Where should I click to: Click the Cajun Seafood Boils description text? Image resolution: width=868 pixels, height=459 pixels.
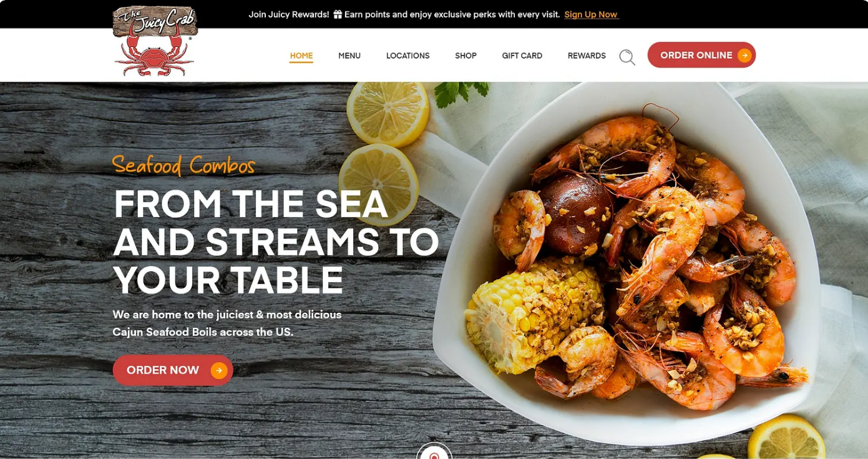(x=227, y=323)
